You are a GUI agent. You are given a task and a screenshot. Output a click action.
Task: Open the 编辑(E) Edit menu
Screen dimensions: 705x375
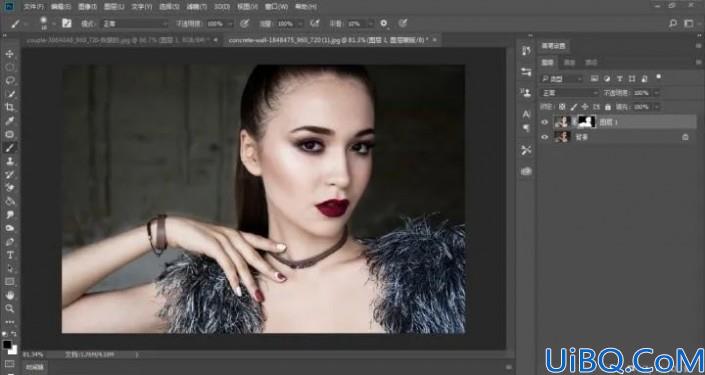coord(61,7)
